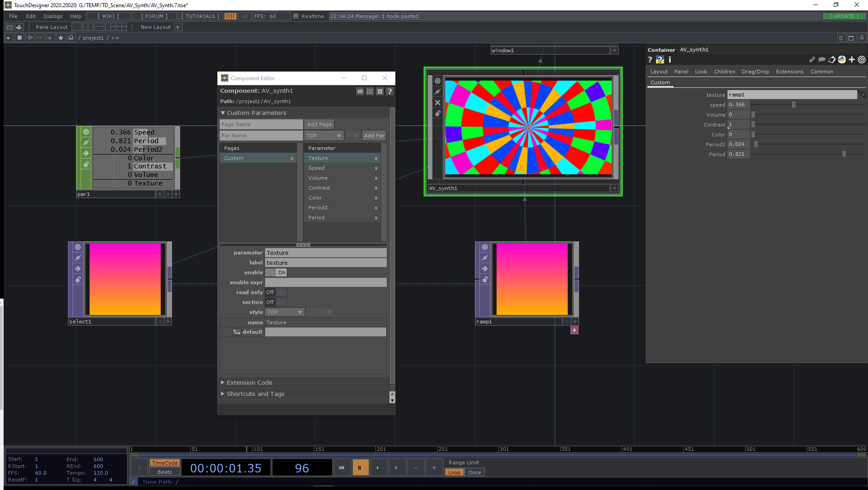
Task: Click the eye viewer icon in Component Editor header
Action: point(360,91)
